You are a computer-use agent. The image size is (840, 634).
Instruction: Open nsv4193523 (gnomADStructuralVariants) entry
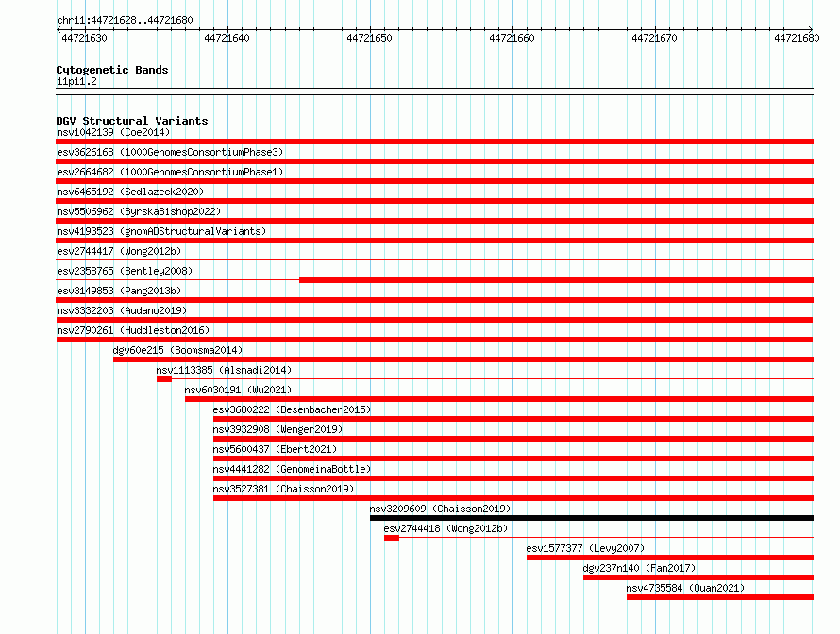pyautogui.click(x=161, y=231)
